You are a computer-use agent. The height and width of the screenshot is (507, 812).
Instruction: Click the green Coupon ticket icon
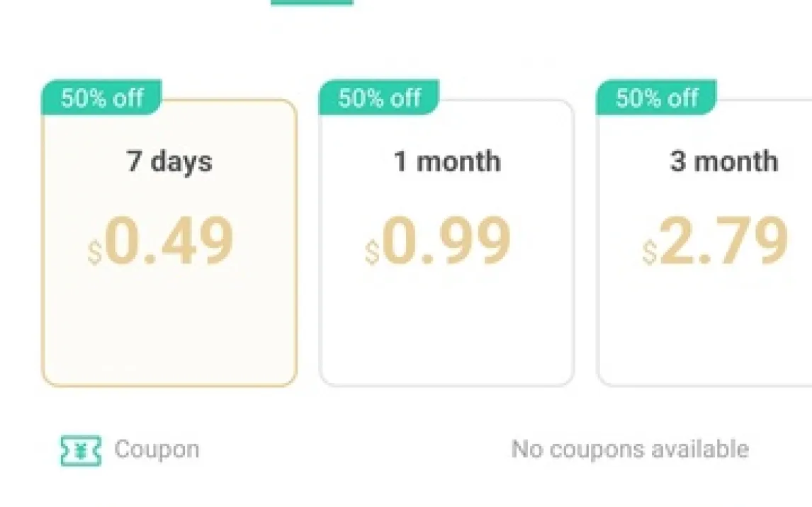point(81,450)
